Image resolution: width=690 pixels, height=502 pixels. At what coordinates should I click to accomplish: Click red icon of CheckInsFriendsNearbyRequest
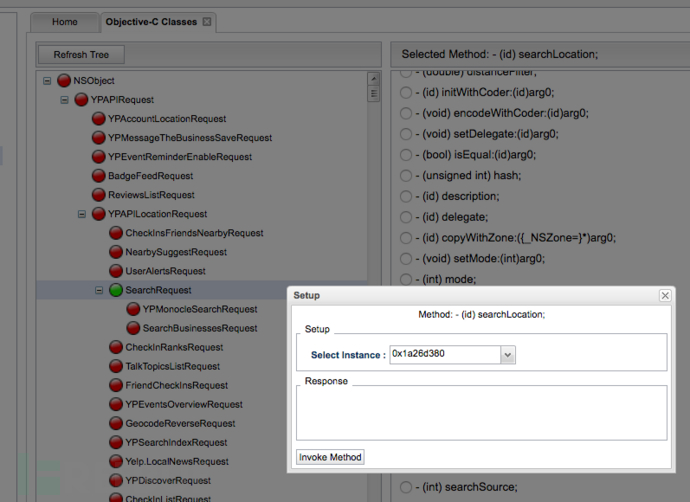pos(116,233)
